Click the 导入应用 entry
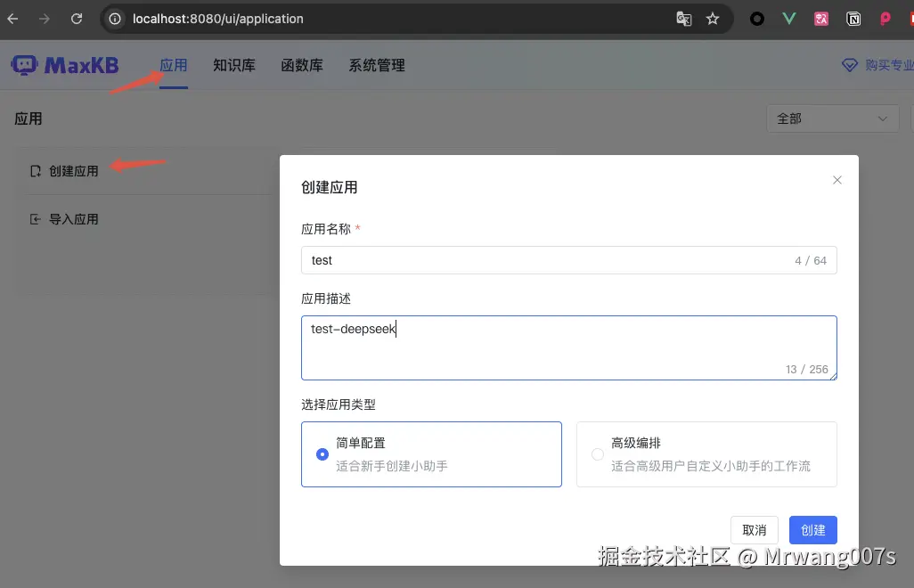 (73, 219)
